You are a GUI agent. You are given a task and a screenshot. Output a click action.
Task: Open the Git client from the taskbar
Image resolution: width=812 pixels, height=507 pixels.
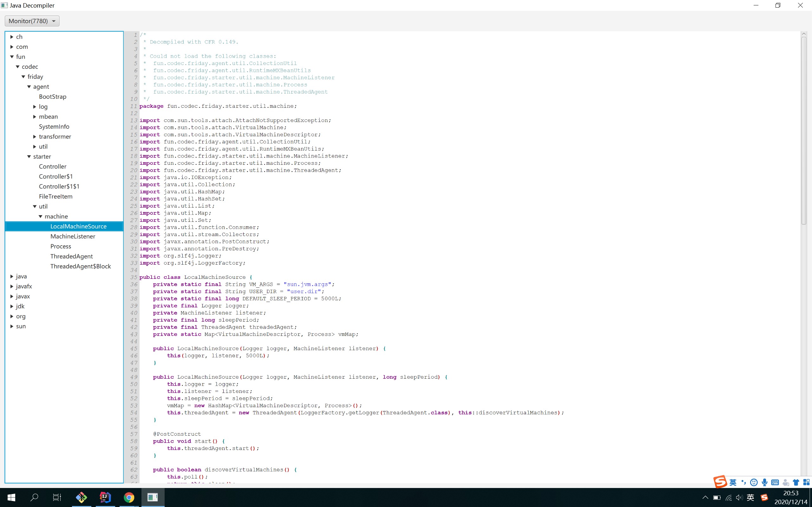(81, 497)
